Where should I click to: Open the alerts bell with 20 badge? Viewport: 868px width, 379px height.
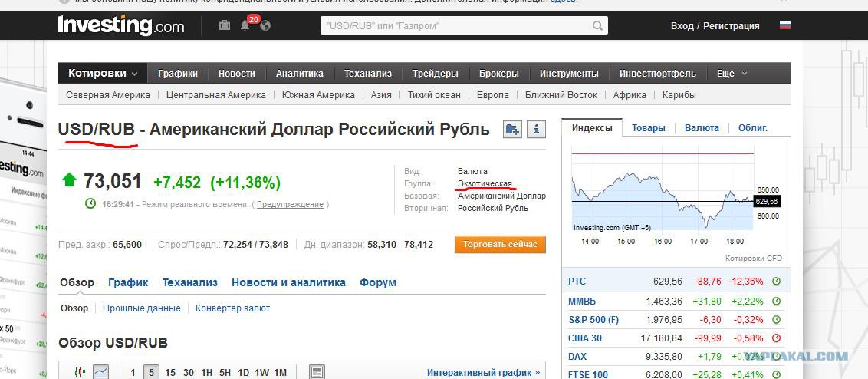pos(245,25)
